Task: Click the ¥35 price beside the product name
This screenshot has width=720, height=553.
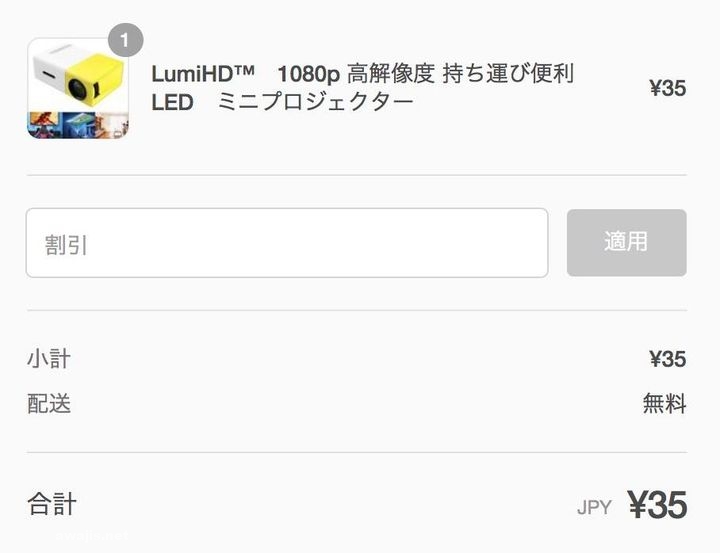Action: 667,88
